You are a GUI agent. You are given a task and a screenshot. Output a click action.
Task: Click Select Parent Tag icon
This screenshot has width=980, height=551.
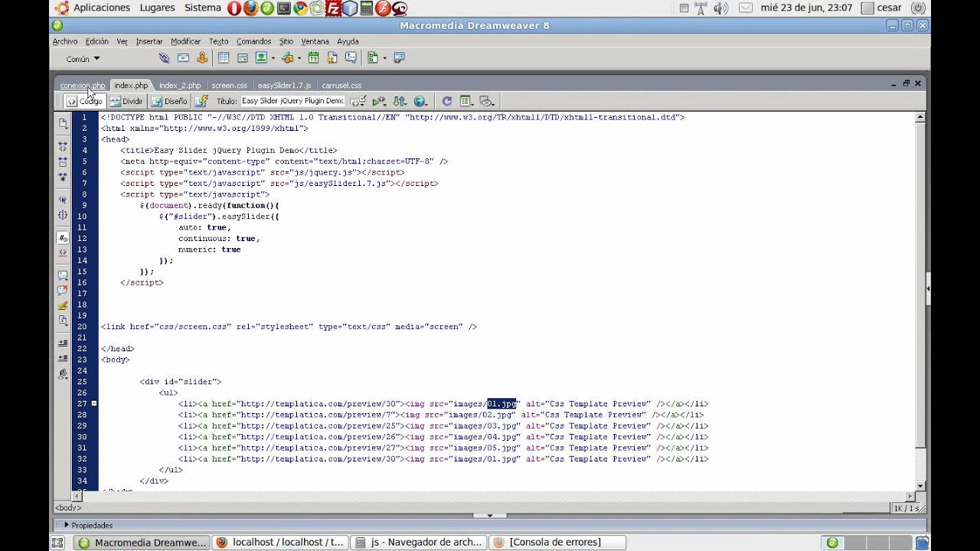(x=63, y=200)
